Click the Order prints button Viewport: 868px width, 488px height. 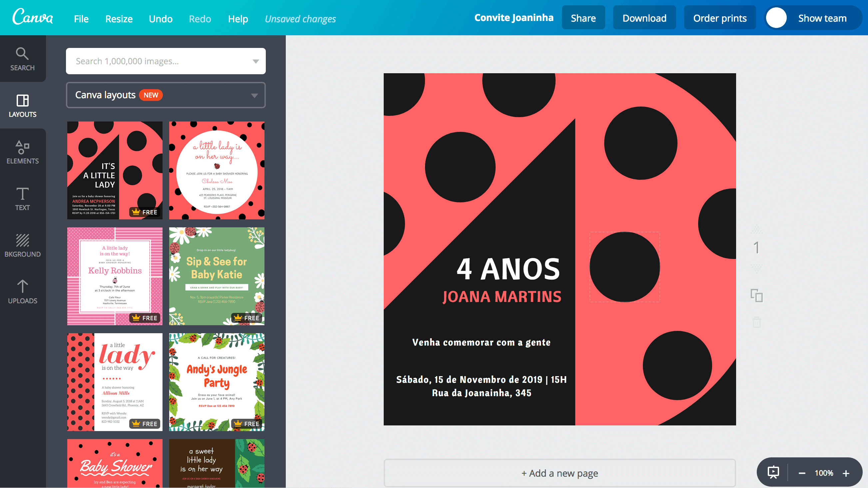click(x=720, y=18)
